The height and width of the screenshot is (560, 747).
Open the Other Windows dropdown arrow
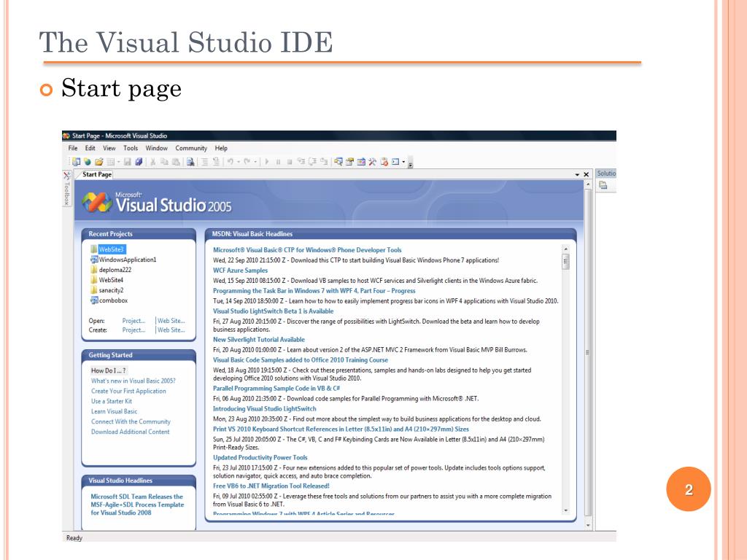[x=403, y=162]
